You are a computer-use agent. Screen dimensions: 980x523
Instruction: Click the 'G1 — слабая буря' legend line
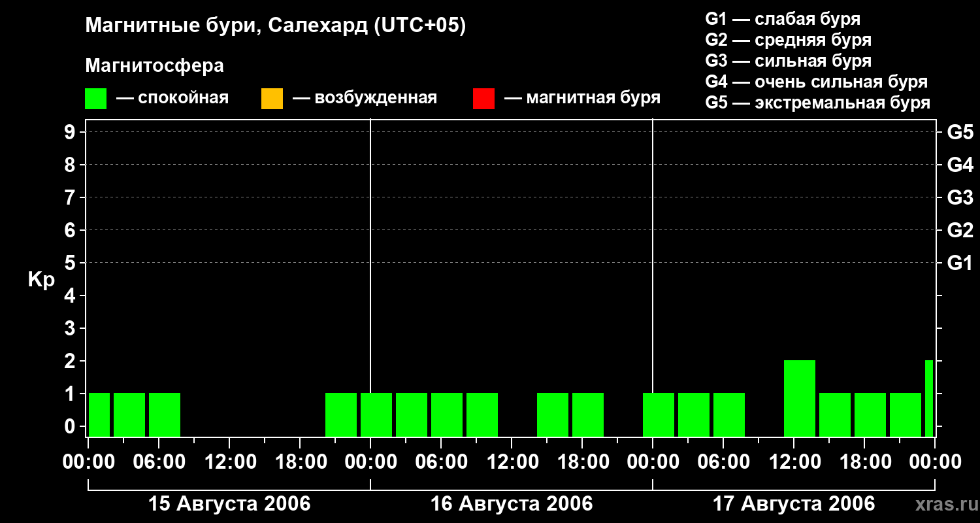coord(783,19)
